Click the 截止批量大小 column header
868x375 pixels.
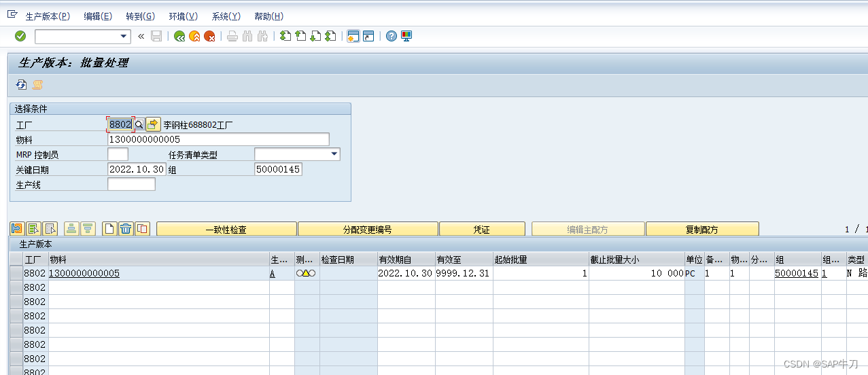click(637, 260)
